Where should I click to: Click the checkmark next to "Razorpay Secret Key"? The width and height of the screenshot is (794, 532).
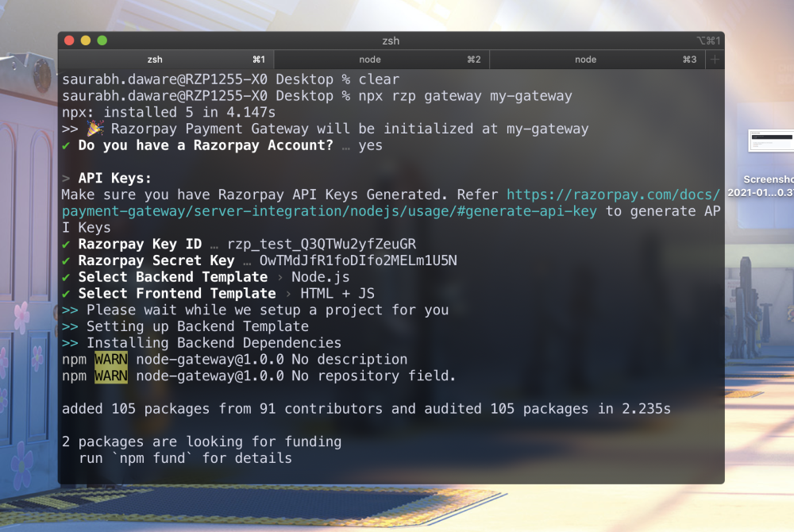[x=67, y=260]
